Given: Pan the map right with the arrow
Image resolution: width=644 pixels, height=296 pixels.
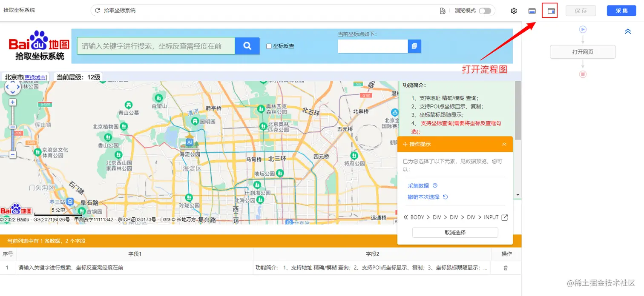Looking at the screenshot, I should pyautogui.click(x=18, y=88).
